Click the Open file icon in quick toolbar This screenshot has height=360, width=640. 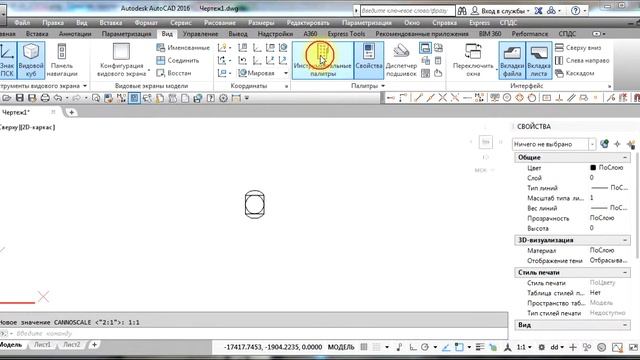click(x=7, y=98)
